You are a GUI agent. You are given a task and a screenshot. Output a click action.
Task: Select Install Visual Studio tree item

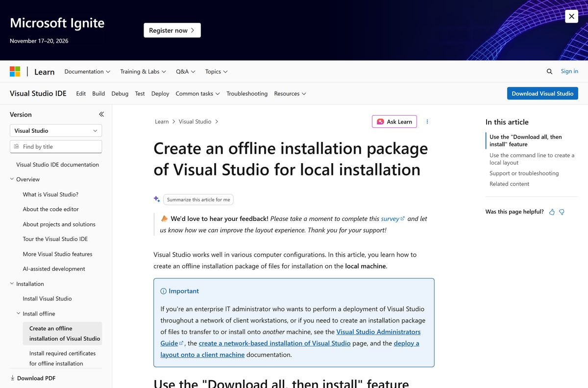click(x=48, y=298)
